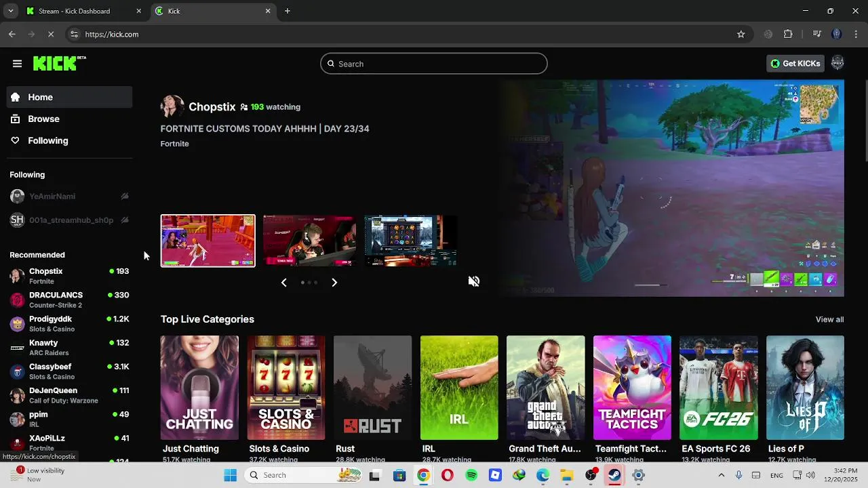Open Browse in sidebar

[69, 119]
